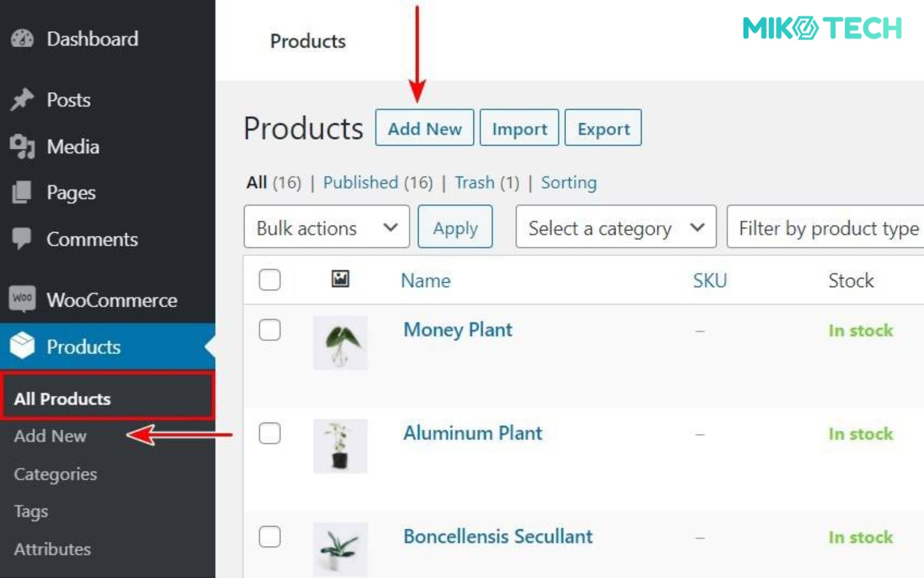Click the Boncellensis Secullant product thumbnail

(x=340, y=549)
